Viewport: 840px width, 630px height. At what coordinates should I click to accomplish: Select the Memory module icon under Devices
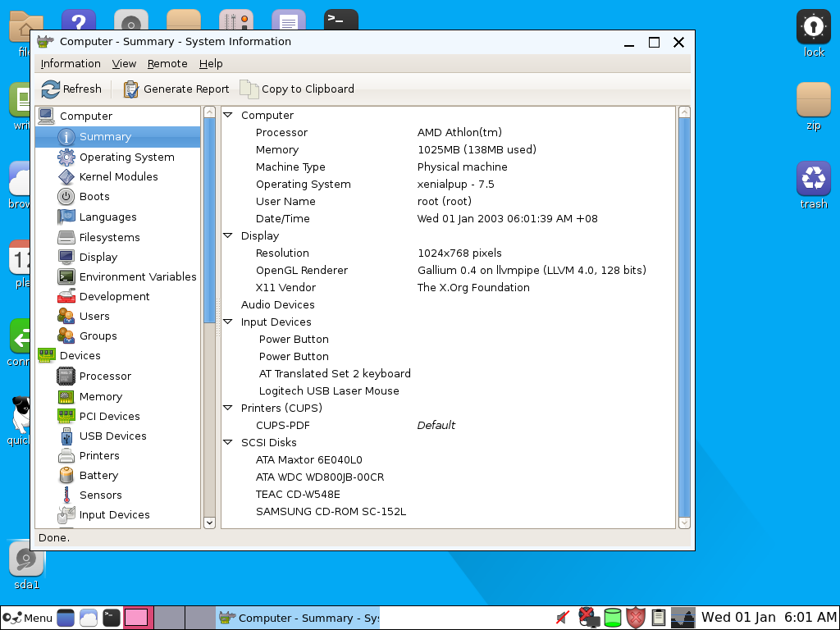pos(66,396)
